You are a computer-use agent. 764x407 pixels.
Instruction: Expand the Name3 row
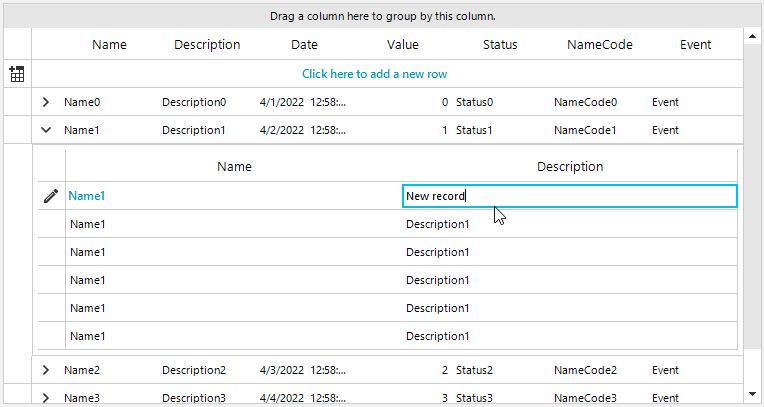[46, 397]
